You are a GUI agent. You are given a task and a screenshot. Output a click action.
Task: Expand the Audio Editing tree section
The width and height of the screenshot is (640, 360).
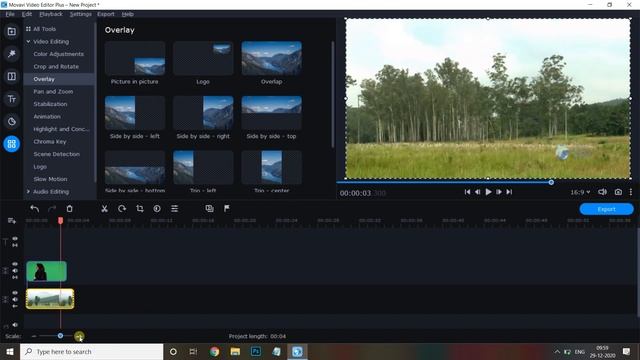tap(28, 191)
